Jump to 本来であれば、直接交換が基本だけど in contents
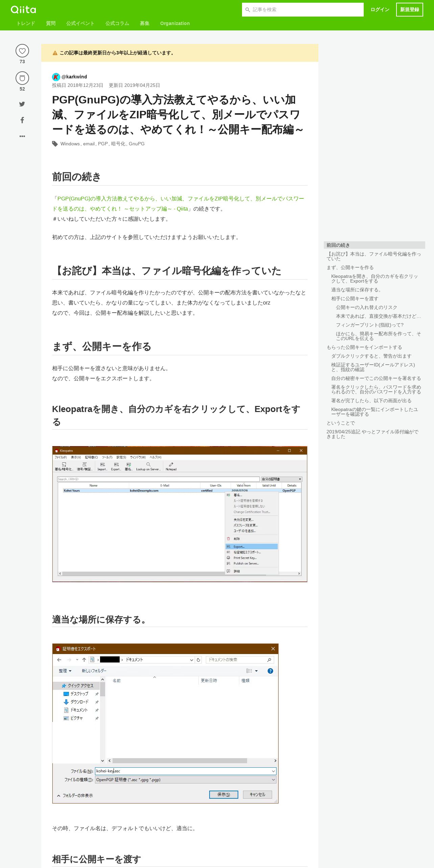Viewport: 434px width, 868px height. pos(378,316)
